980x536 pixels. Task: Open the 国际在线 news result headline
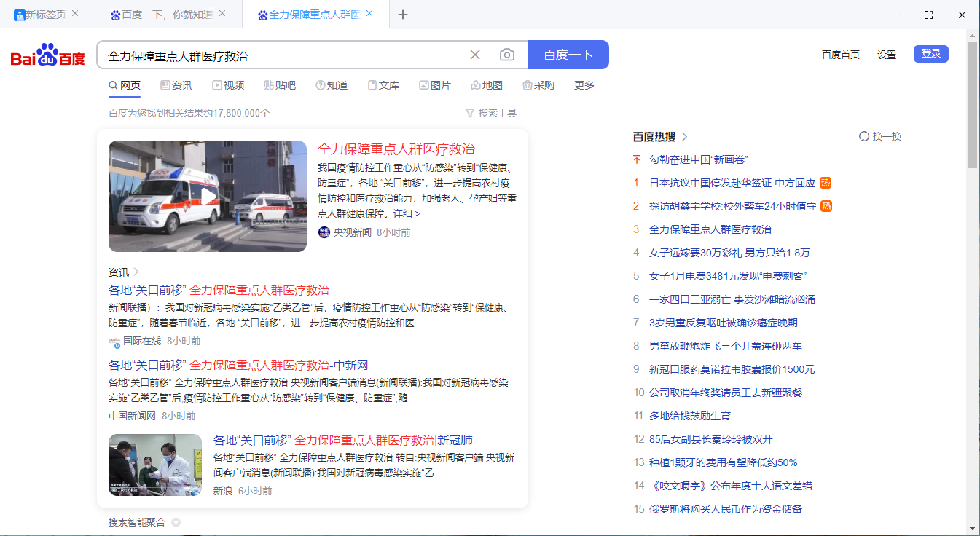(x=219, y=290)
